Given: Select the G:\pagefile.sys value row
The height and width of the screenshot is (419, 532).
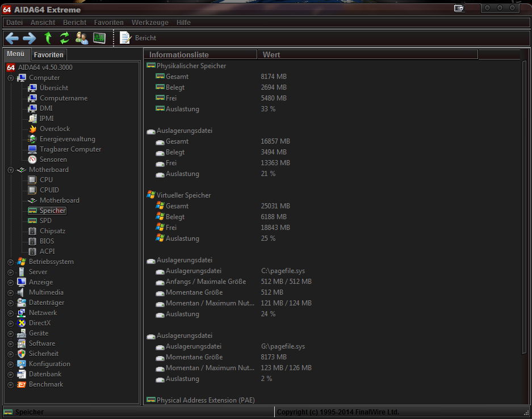Looking at the screenshot, I should point(283,346).
